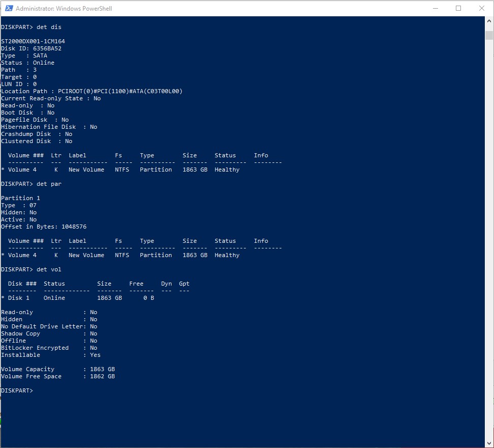
Task: Minimize the PowerShell window
Action: (x=435, y=9)
